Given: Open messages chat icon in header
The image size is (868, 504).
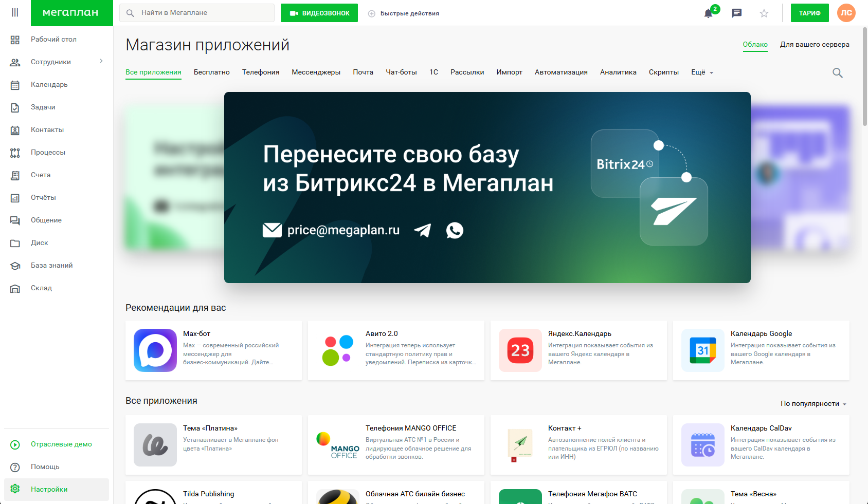Looking at the screenshot, I should tap(736, 13).
